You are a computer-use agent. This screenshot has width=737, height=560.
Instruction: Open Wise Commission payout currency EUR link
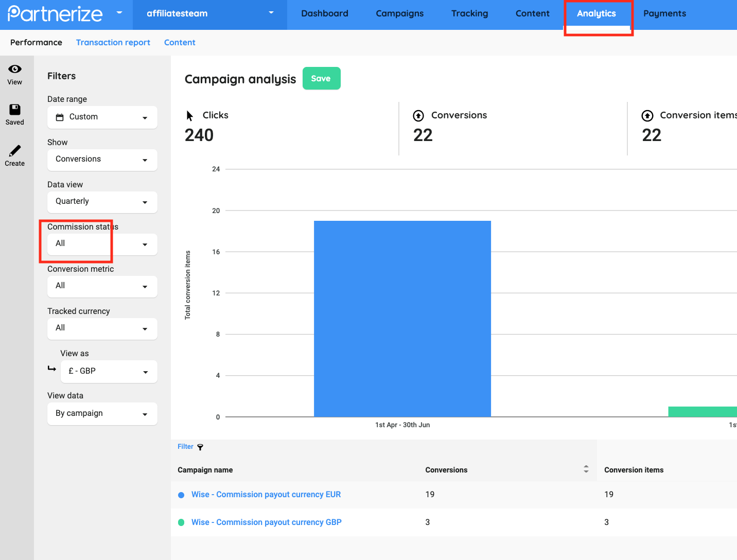point(266,495)
